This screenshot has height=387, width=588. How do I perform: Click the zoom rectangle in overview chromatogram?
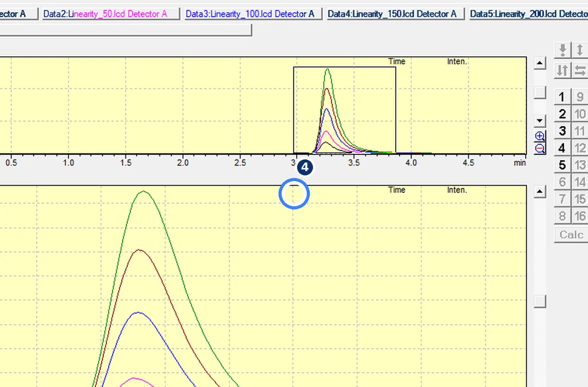click(x=345, y=110)
